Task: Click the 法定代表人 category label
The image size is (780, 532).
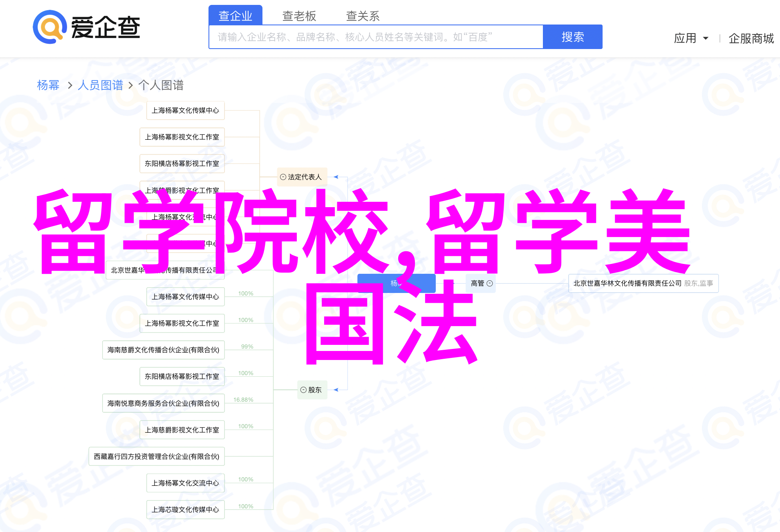Action: [305, 177]
